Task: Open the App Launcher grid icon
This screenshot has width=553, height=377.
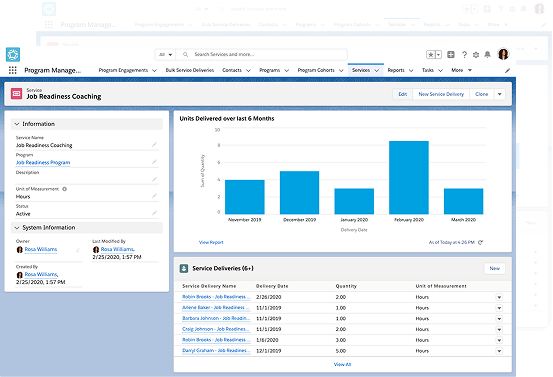Action: coord(13,70)
